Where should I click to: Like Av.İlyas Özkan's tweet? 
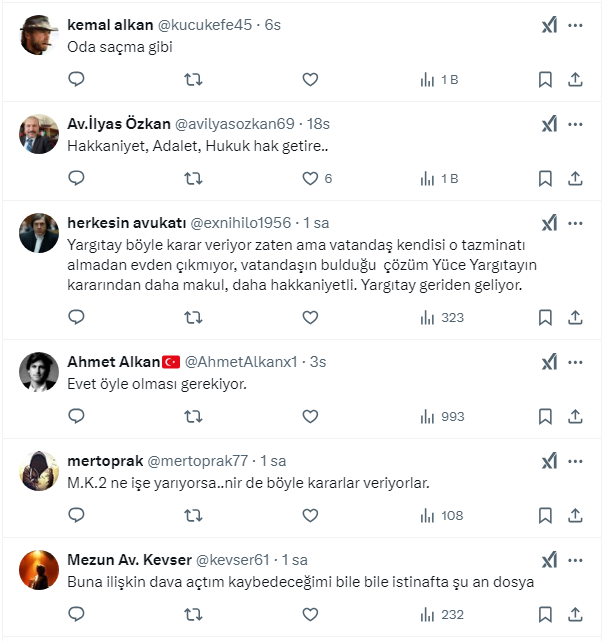[x=310, y=178]
